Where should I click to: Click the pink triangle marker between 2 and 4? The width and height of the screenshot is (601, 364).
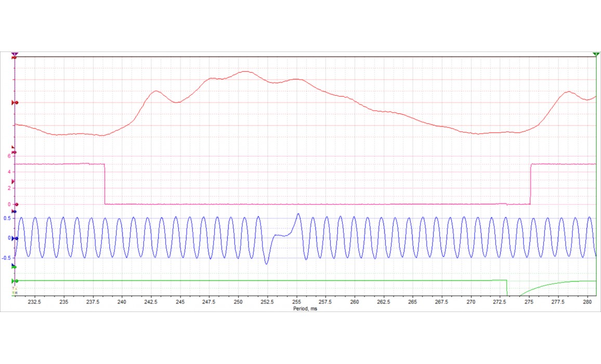point(14,181)
